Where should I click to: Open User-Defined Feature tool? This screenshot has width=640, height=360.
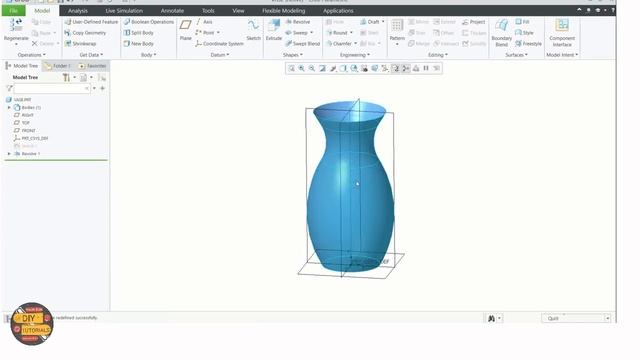click(91, 22)
